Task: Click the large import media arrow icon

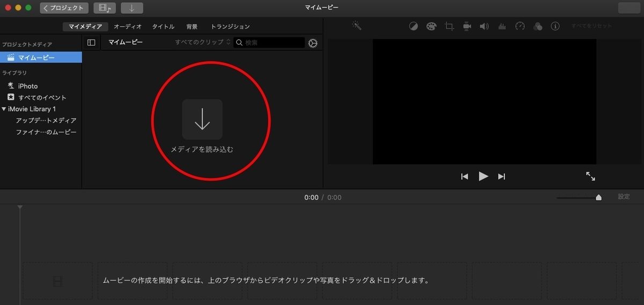Action: tap(202, 119)
